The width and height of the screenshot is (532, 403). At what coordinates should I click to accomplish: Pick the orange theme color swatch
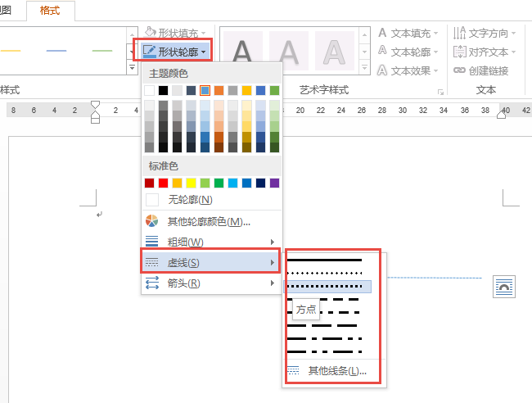[219, 90]
